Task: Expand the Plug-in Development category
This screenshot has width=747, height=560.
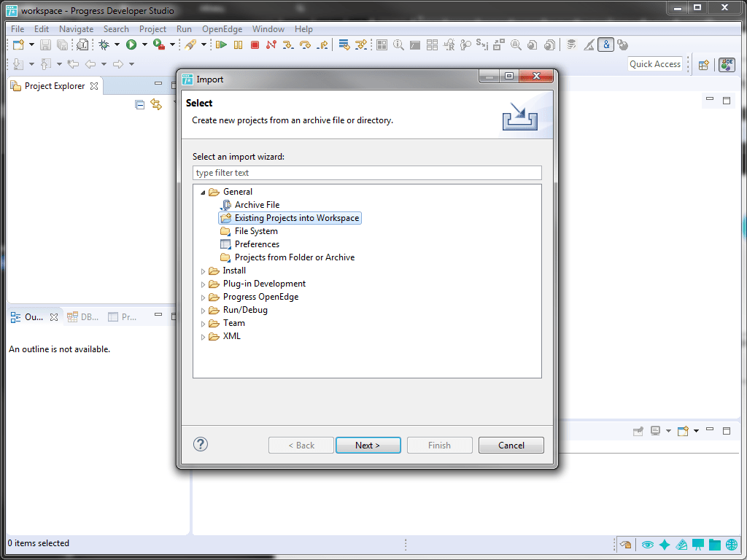Action: (x=203, y=284)
